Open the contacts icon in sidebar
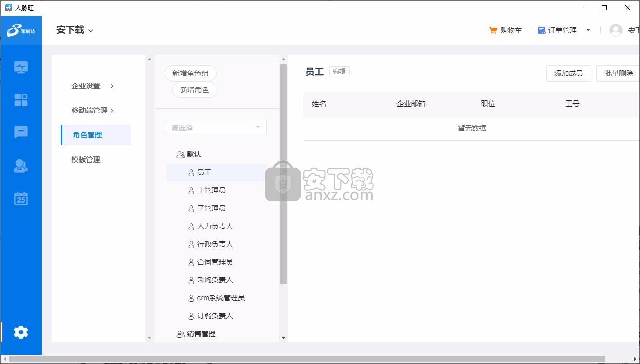 21,166
